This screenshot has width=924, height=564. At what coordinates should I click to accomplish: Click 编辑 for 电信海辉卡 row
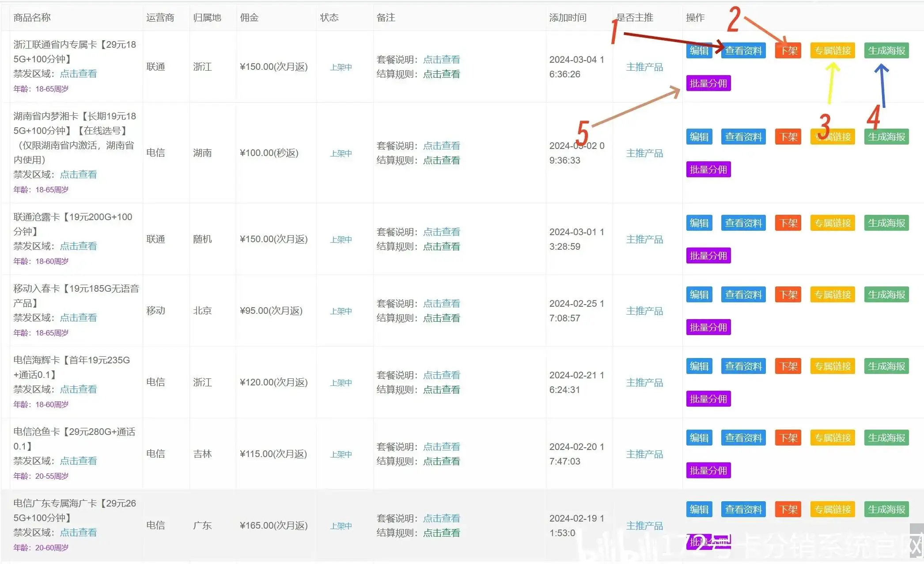coord(699,366)
